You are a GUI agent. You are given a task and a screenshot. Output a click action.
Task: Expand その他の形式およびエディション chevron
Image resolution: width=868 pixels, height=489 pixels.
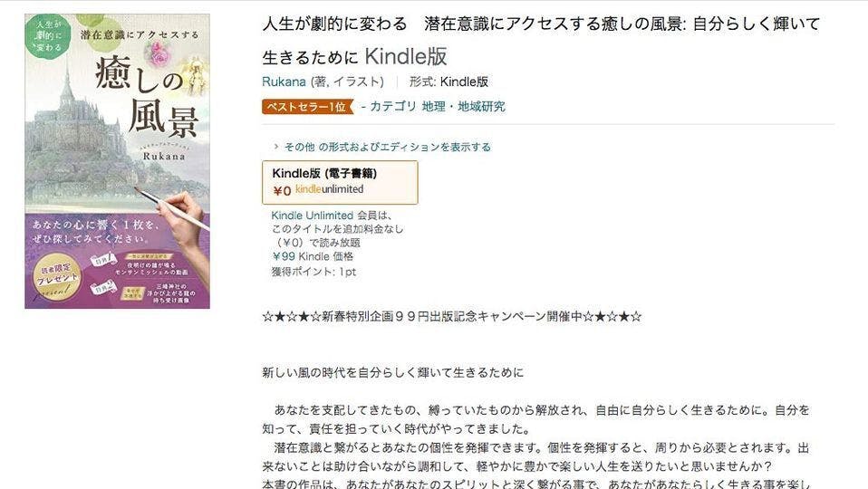(275, 147)
